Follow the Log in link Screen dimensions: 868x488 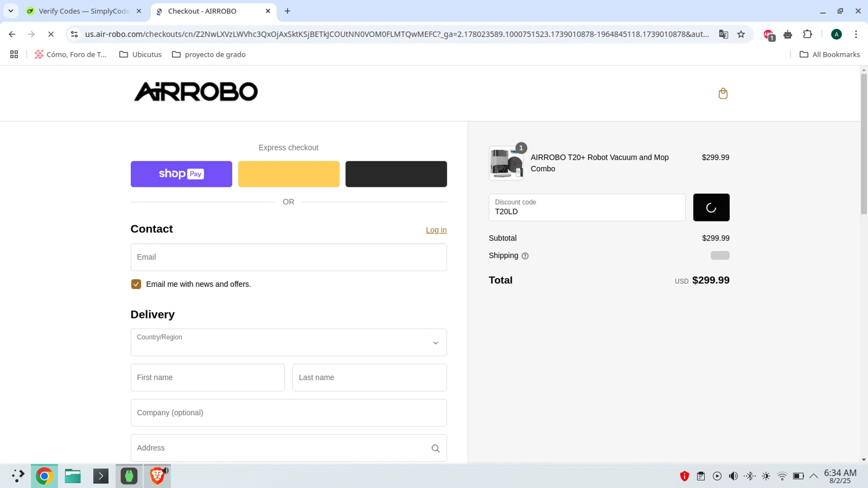(x=436, y=230)
